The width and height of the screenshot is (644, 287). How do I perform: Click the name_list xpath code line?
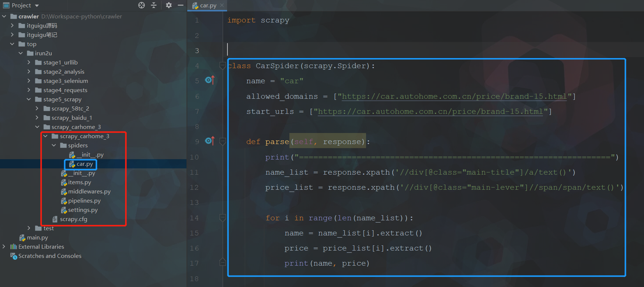coord(420,172)
